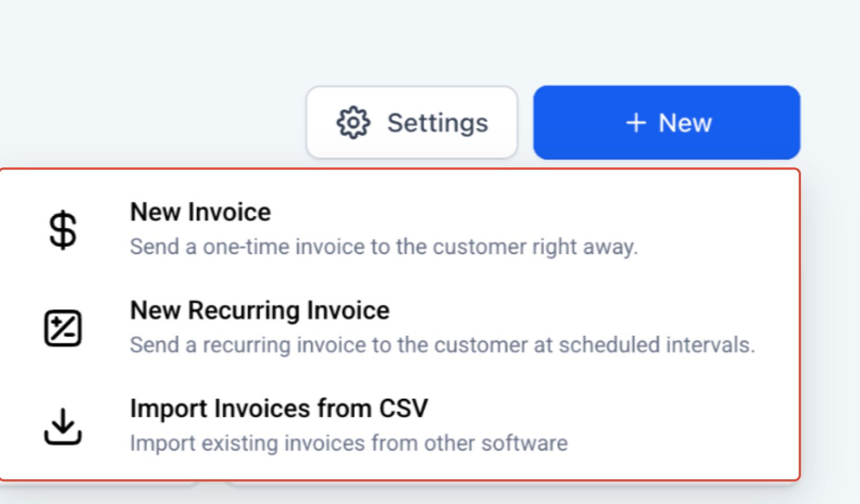Click the 'New Recurring Invoice' bold heading
The width and height of the screenshot is (860, 504).
tap(260, 311)
